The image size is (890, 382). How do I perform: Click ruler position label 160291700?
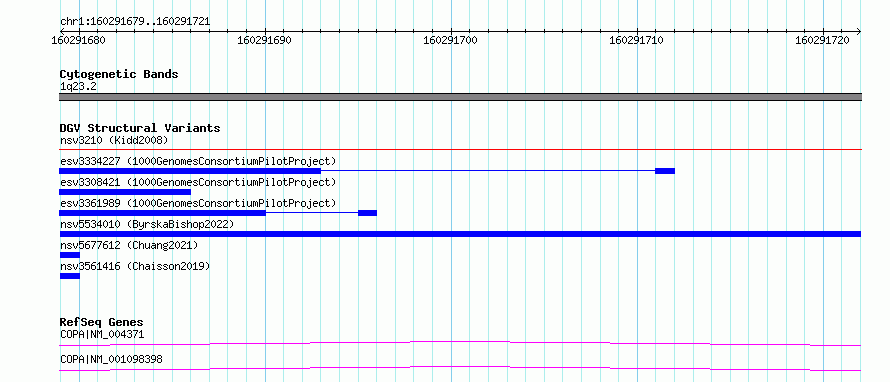pos(451,40)
